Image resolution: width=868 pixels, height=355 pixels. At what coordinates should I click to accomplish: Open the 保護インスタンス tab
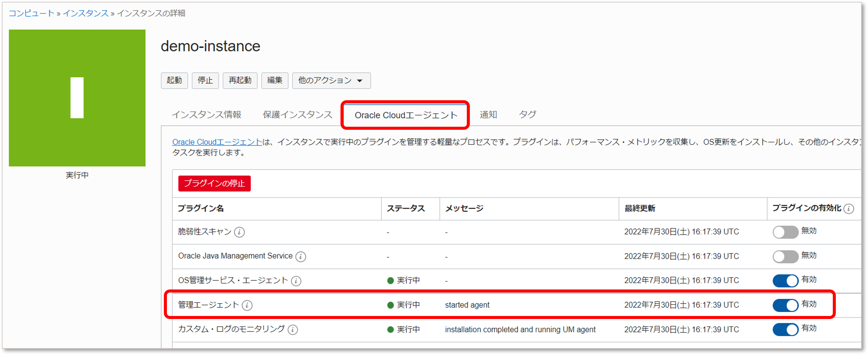click(297, 115)
